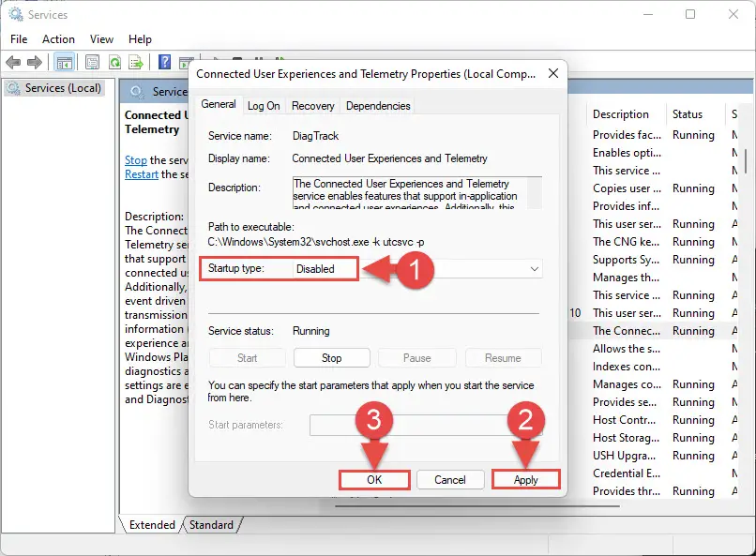Switch to the Dependencies tab
The image size is (756, 556).
[378, 105]
